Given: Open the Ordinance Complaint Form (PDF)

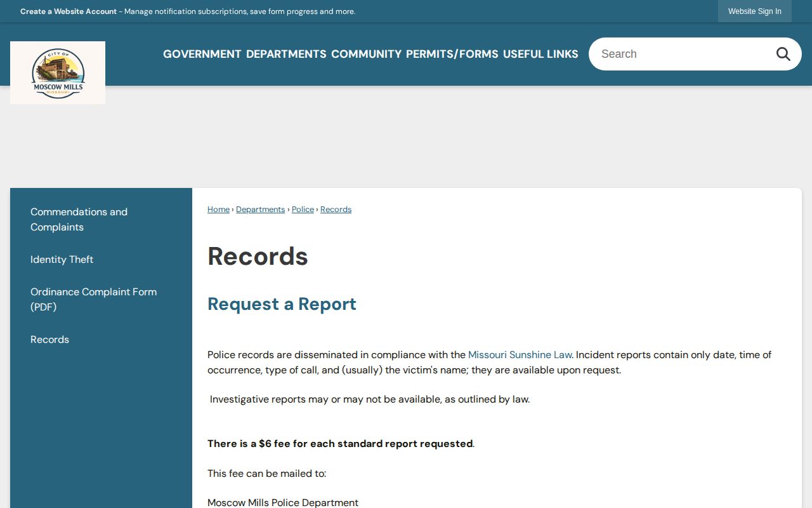Looking at the screenshot, I should point(101,300).
